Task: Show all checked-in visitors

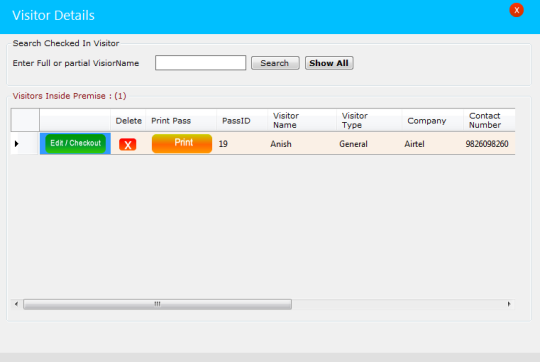Action: (x=329, y=63)
